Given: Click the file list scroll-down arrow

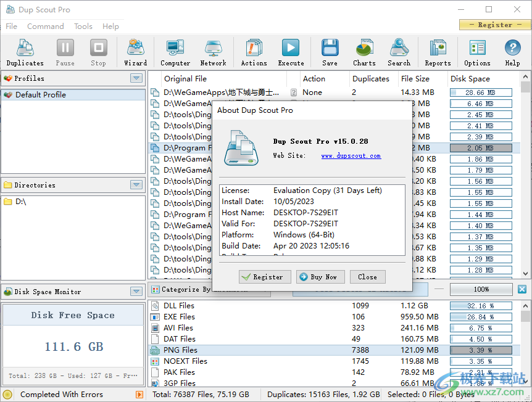Looking at the screenshot, I should 526,274.
